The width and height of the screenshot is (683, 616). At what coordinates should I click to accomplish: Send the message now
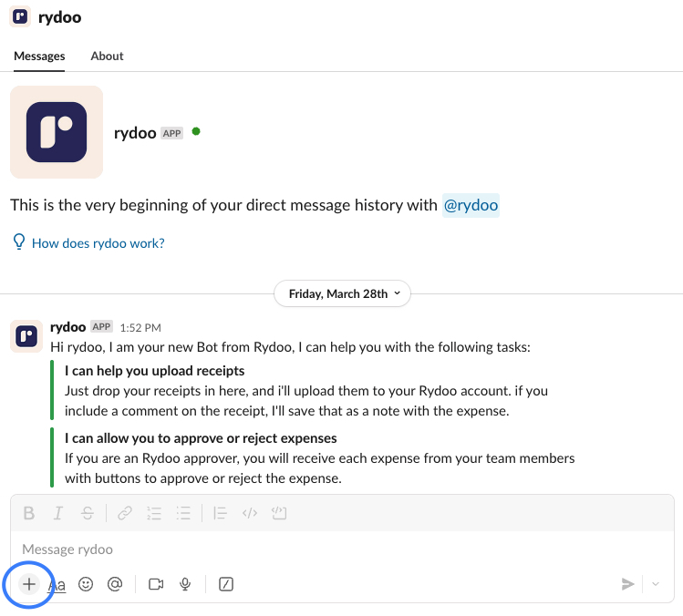point(627,584)
